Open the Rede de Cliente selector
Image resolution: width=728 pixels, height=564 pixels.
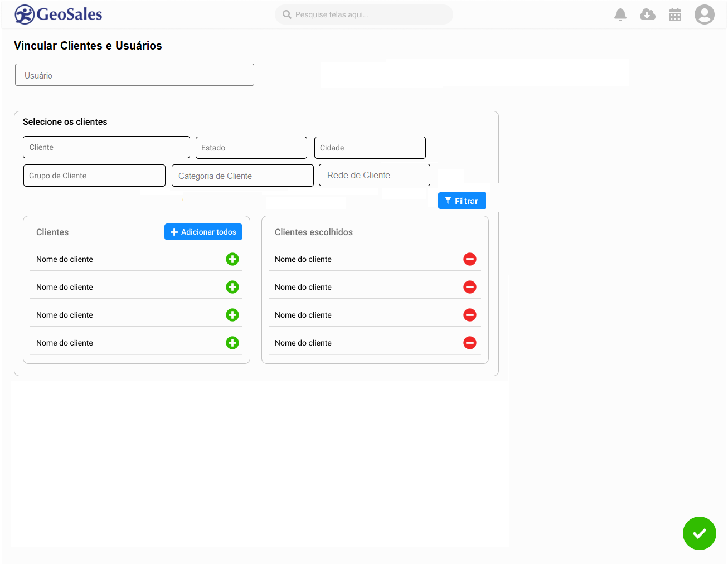[375, 175]
